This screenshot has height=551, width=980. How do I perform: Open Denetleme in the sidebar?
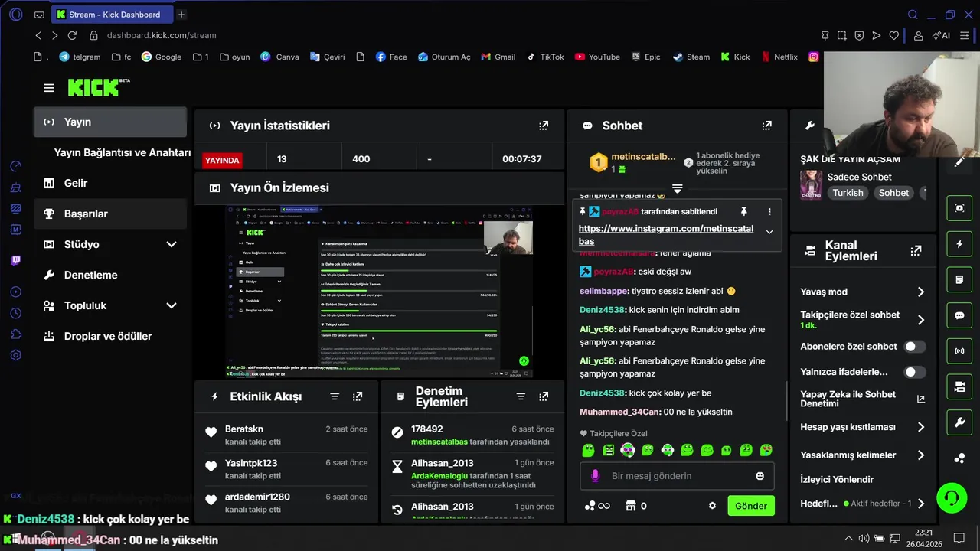110,275
